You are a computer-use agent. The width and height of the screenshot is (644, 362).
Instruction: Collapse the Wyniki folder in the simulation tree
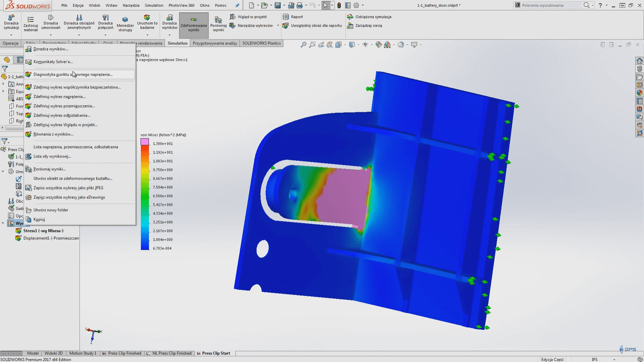(x=3, y=223)
